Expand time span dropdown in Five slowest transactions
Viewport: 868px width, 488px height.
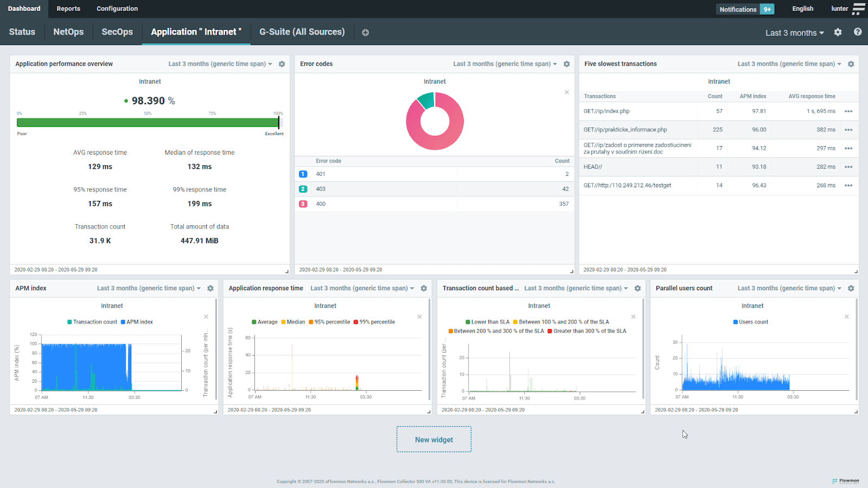point(789,64)
